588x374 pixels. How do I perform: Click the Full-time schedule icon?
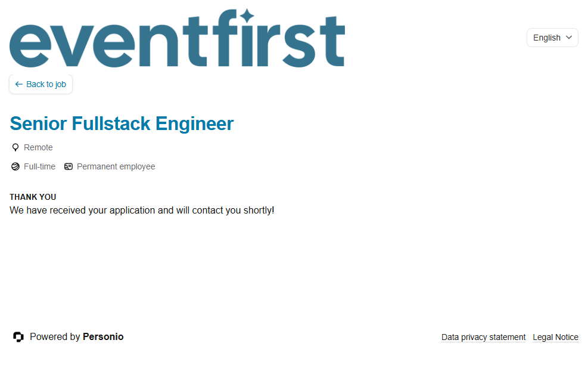click(15, 166)
